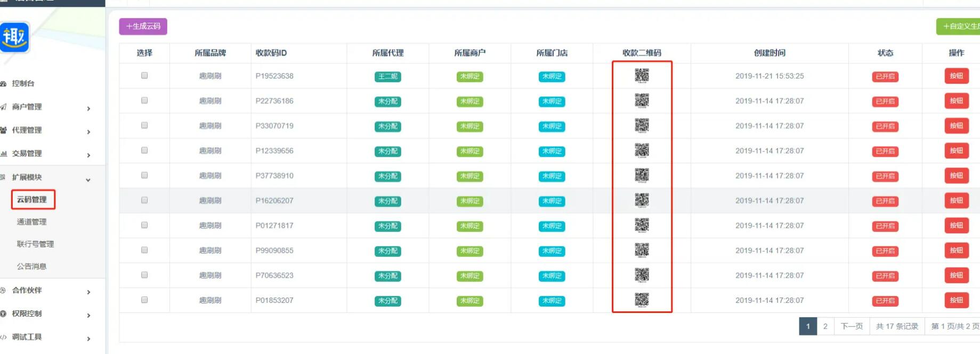The image size is (980, 354).
Task: Select the checkbox for row P12339656
Action: tap(144, 150)
